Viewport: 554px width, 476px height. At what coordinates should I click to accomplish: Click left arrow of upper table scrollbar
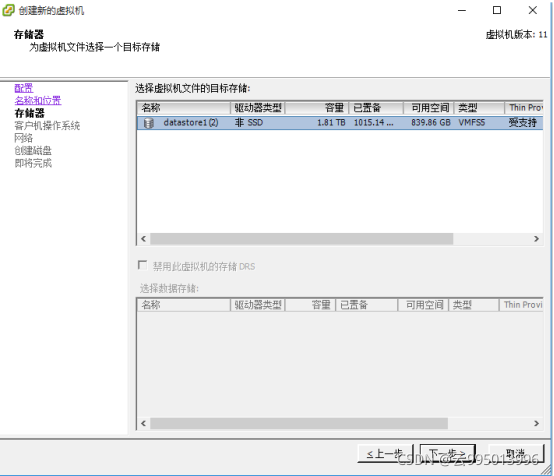point(143,239)
